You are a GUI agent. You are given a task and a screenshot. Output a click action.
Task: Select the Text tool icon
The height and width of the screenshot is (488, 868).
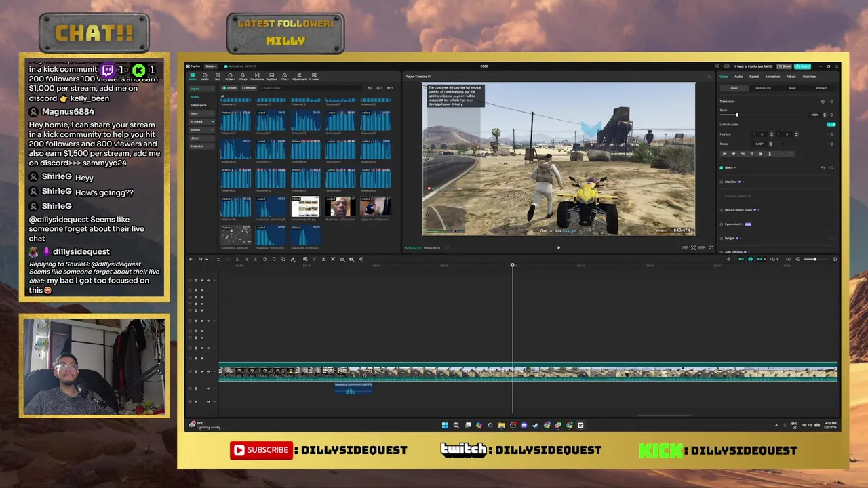pos(218,75)
